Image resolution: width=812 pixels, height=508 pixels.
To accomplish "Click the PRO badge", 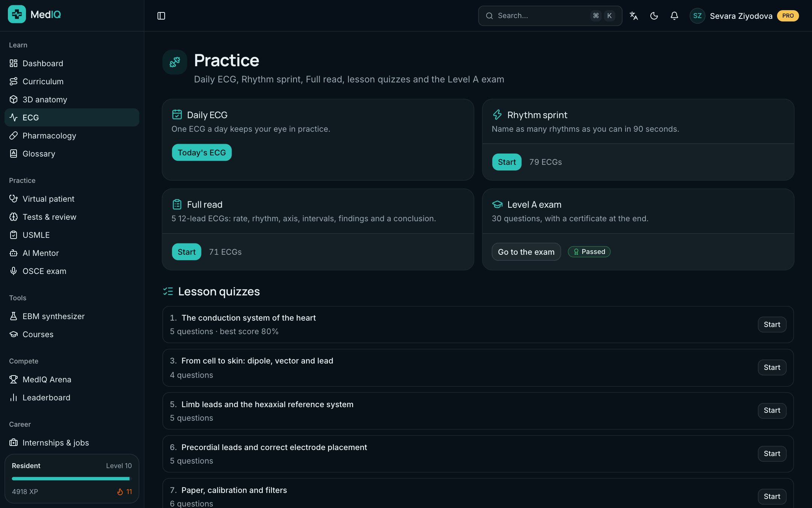I will (788, 16).
